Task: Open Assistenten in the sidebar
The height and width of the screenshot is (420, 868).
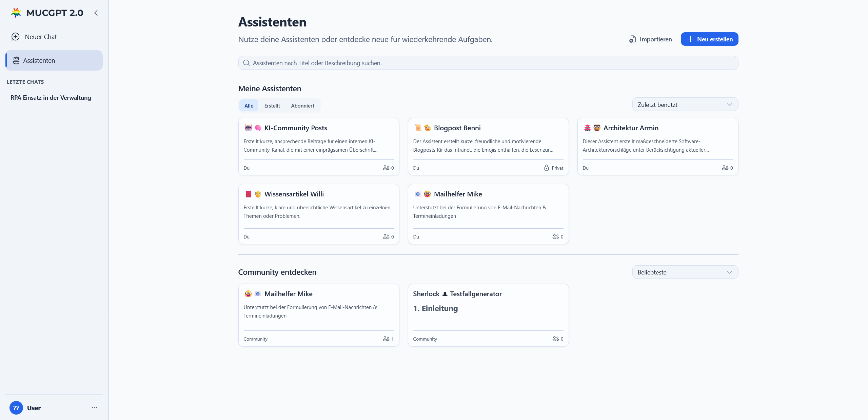Action: point(54,60)
